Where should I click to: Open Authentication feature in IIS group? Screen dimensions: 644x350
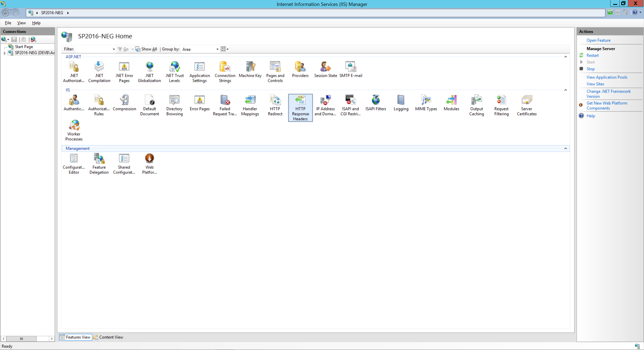click(74, 103)
